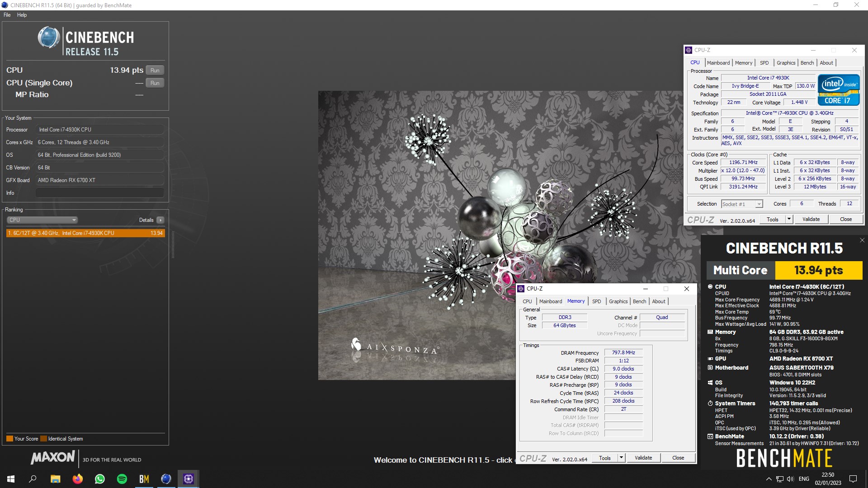Click Tools in memory CPU-Z window

tap(605, 458)
